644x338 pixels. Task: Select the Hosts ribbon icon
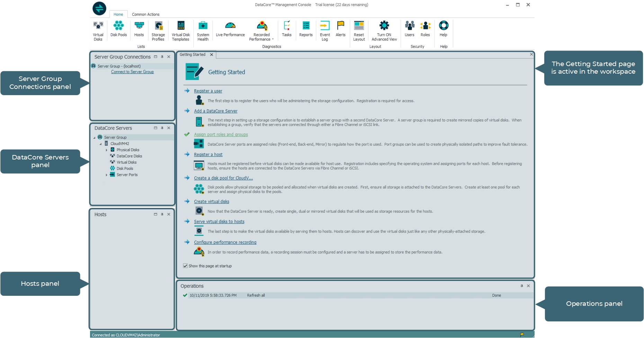coord(139,29)
